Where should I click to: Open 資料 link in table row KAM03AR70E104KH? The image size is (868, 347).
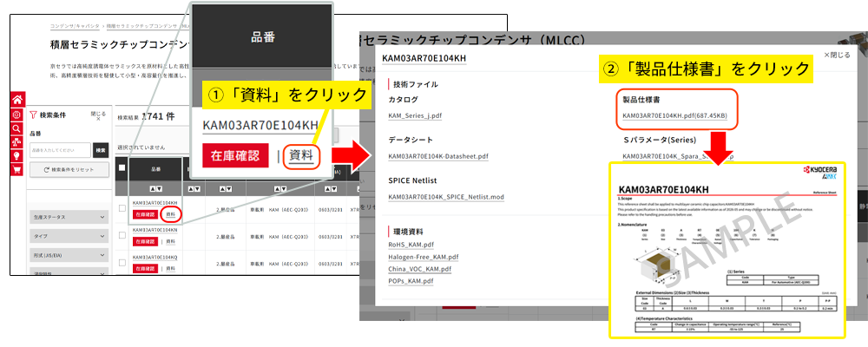(170, 215)
